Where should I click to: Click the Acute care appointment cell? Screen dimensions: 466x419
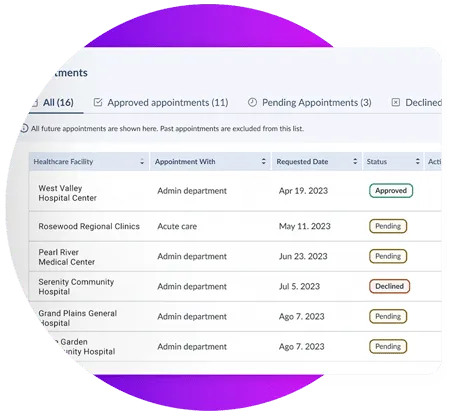177,226
